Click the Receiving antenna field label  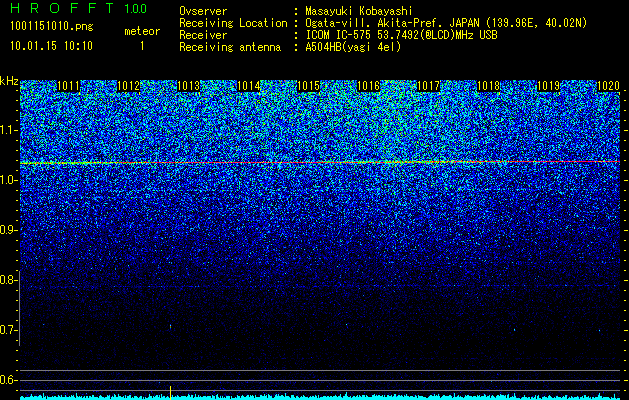(x=230, y=47)
